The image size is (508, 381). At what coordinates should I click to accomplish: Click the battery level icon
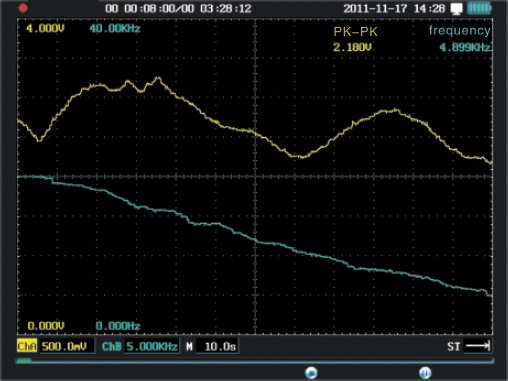(479, 8)
